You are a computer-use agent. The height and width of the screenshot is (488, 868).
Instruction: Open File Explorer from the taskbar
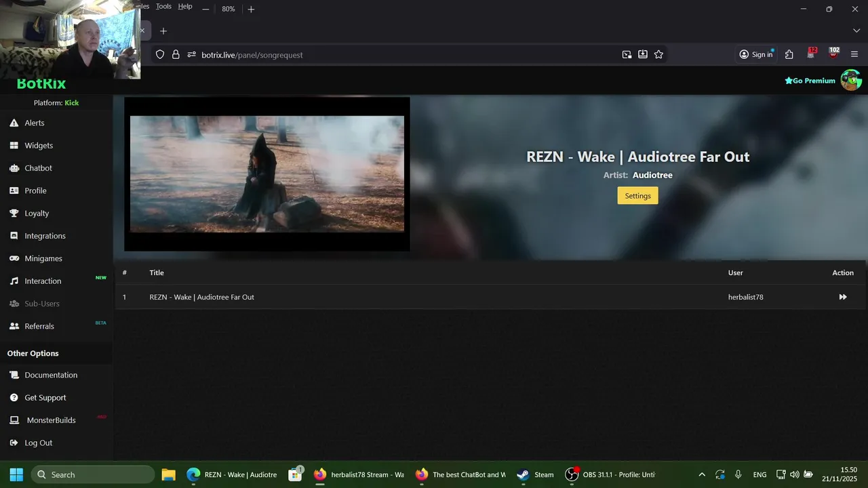click(168, 474)
